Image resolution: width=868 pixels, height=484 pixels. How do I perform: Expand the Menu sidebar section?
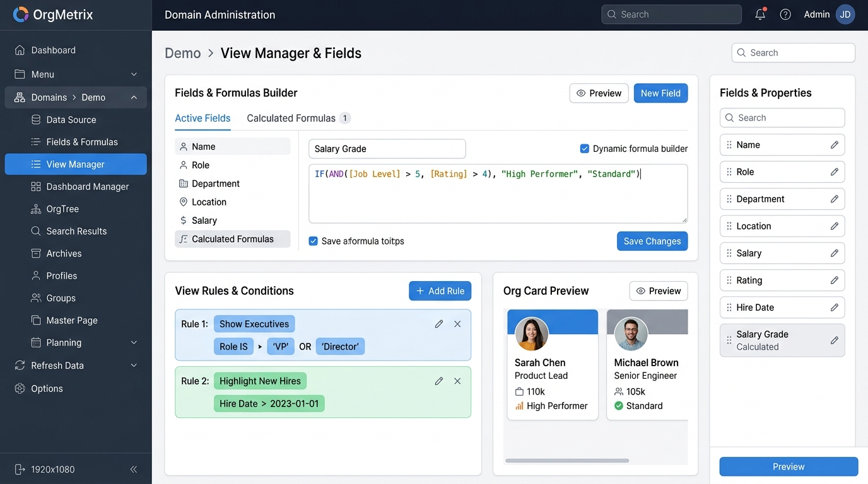tap(134, 74)
